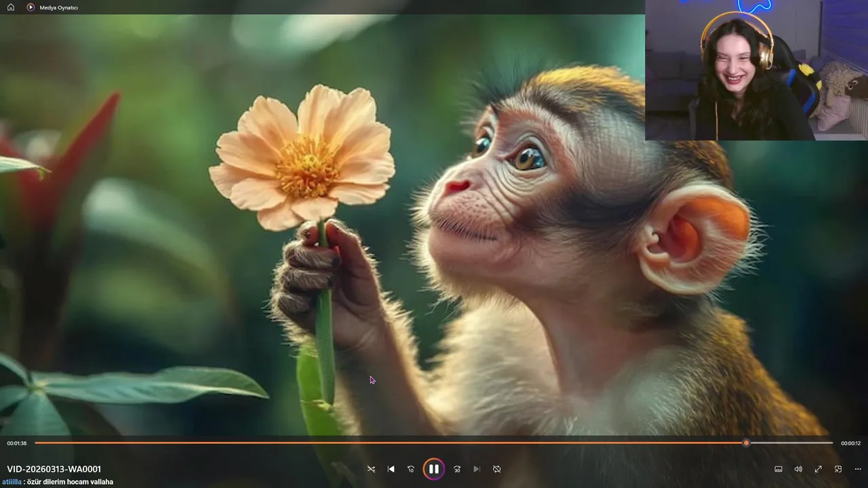
Task: Go to previous track
Action: point(391,469)
